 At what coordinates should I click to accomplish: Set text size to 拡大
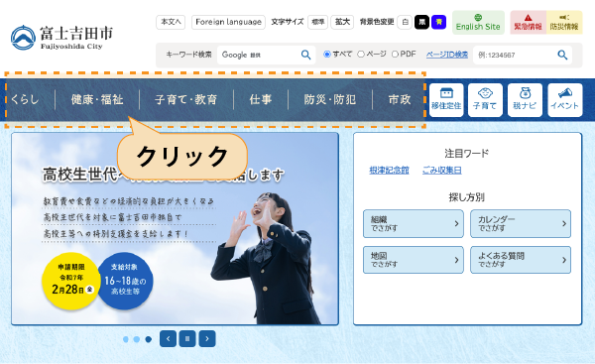[x=342, y=22]
